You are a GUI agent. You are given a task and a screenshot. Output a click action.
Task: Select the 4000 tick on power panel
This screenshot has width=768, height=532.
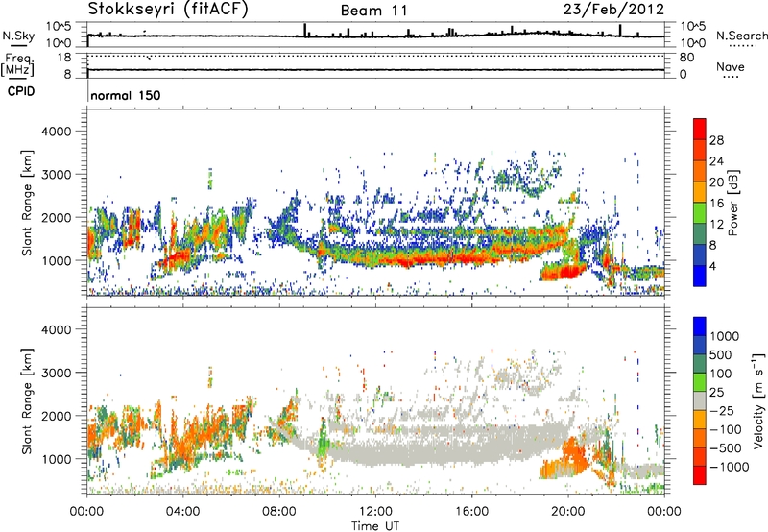point(57,132)
